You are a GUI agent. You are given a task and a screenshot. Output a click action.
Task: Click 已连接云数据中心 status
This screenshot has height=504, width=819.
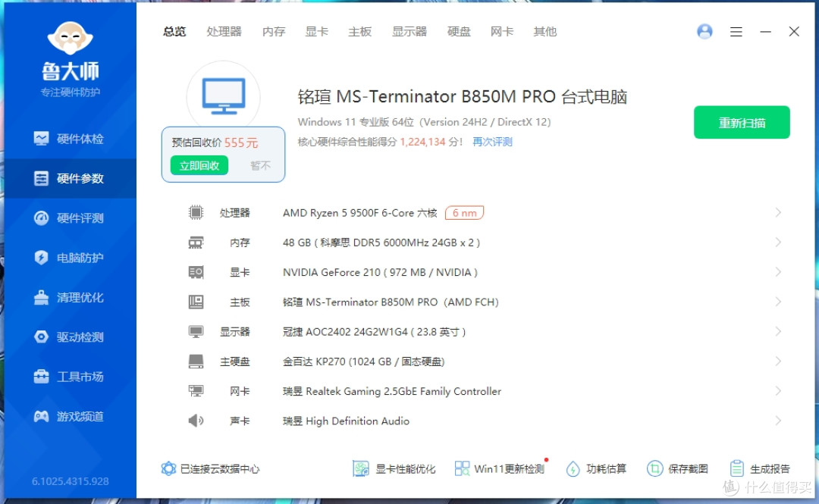210,468
